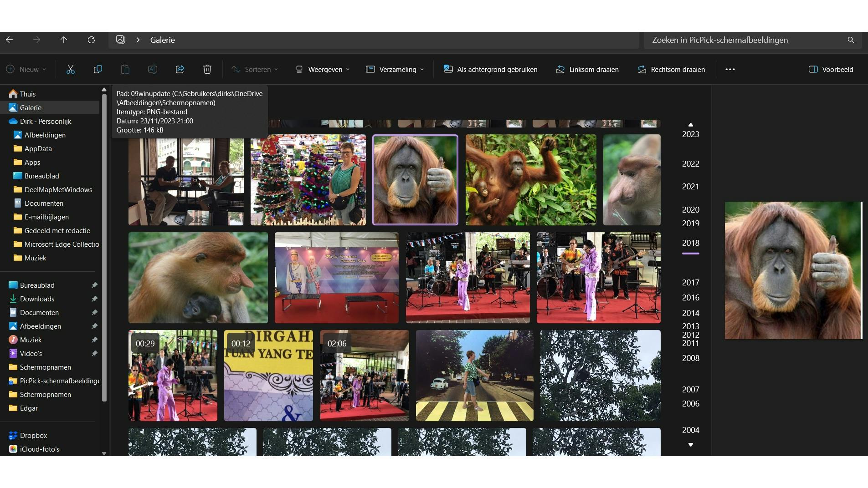
Task: Click Linksom draaien to rotate left
Action: click(x=587, y=69)
